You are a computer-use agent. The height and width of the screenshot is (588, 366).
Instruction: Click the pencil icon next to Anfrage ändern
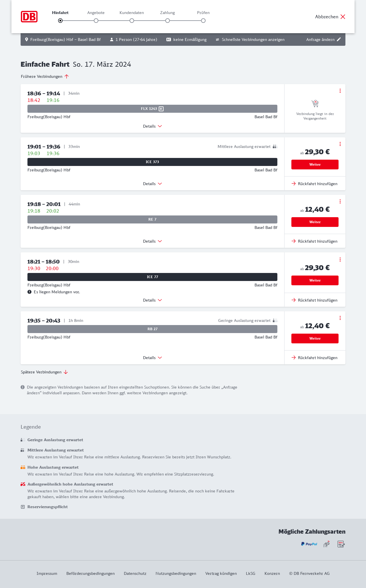point(339,39)
